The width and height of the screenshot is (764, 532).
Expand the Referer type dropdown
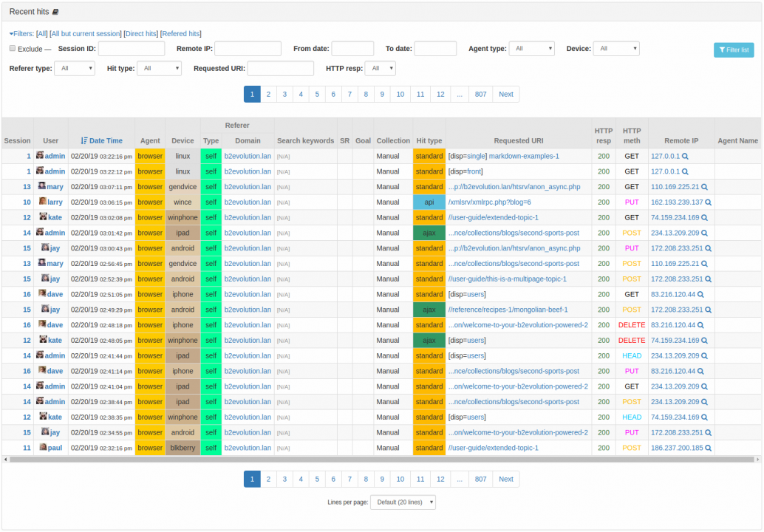75,69
